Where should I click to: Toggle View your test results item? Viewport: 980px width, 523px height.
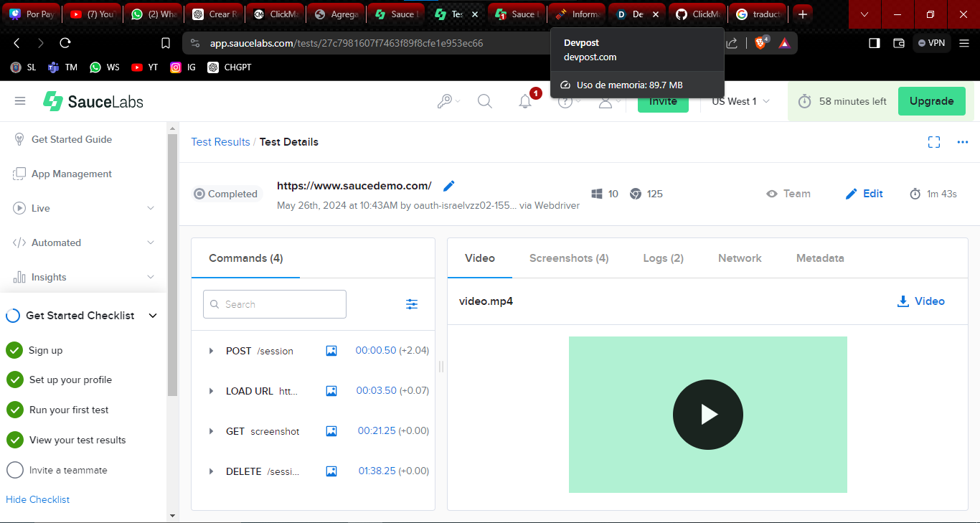pyautogui.click(x=14, y=440)
